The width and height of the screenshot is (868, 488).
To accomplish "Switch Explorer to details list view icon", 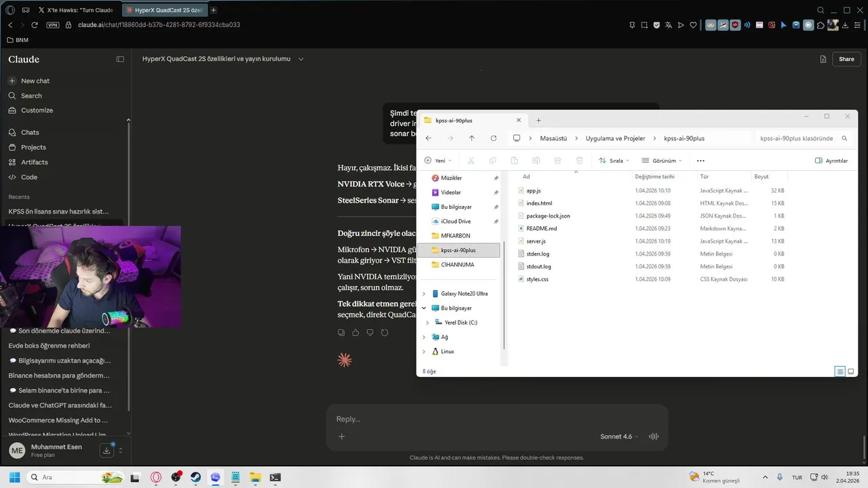I will tap(840, 371).
